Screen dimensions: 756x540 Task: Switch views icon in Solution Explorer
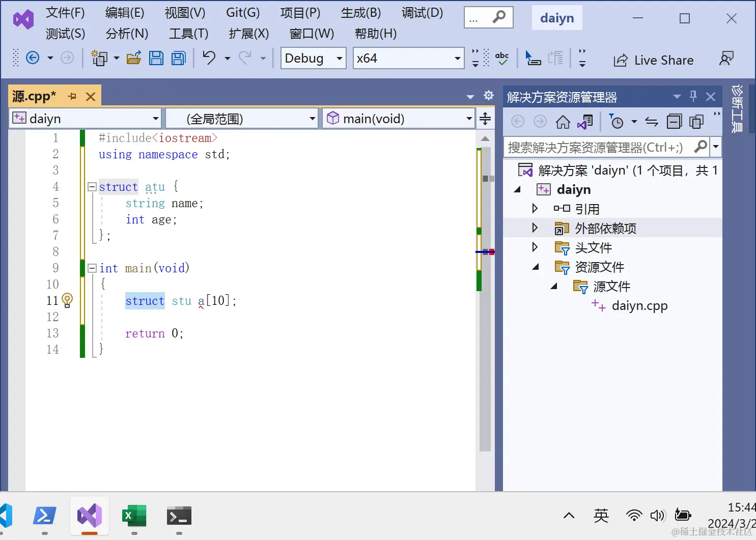[x=585, y=122]
